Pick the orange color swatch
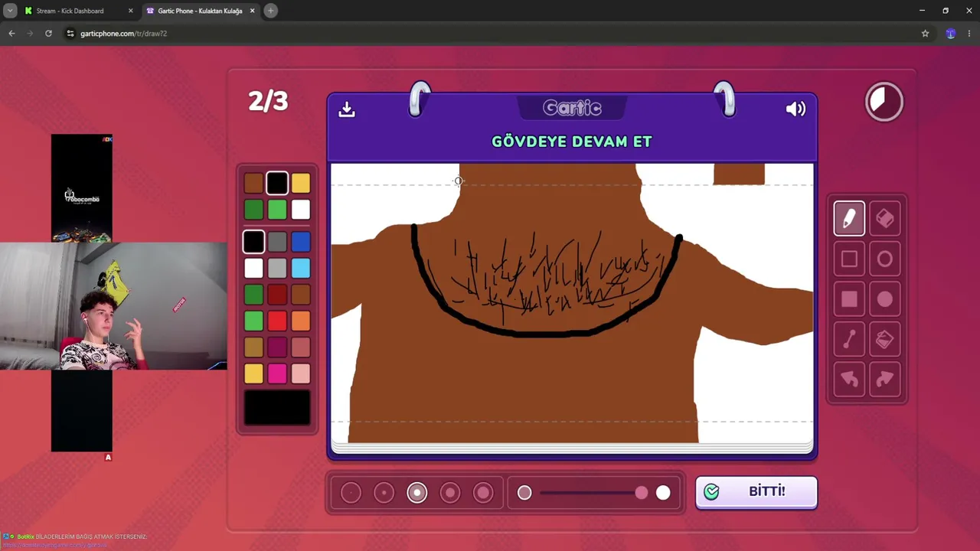980x551 pixels. click(301, 321)
